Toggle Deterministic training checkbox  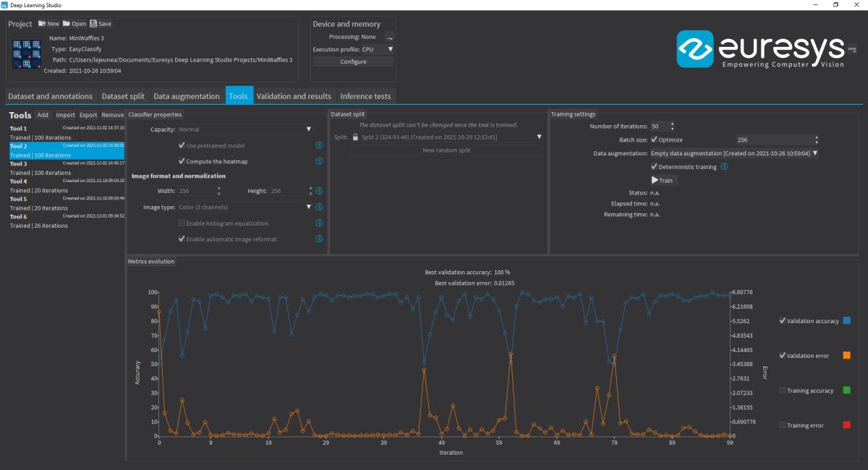[x=654, y=167]
